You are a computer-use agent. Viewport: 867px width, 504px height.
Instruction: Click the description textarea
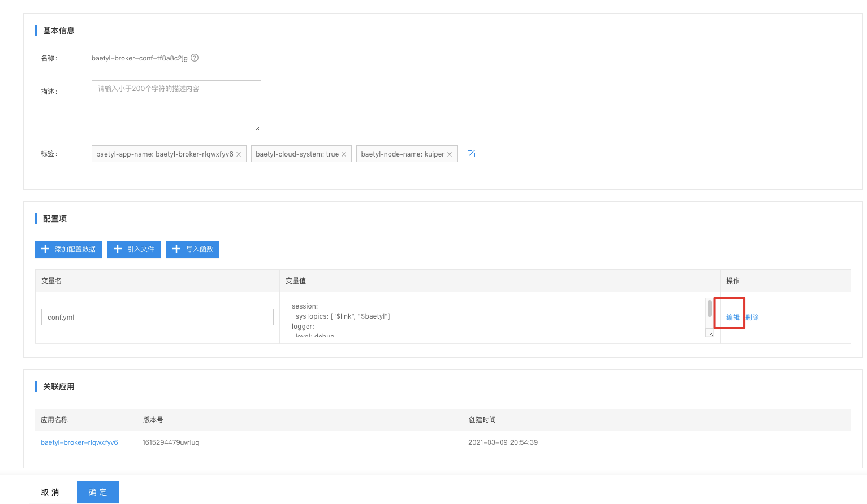(176, 106)
